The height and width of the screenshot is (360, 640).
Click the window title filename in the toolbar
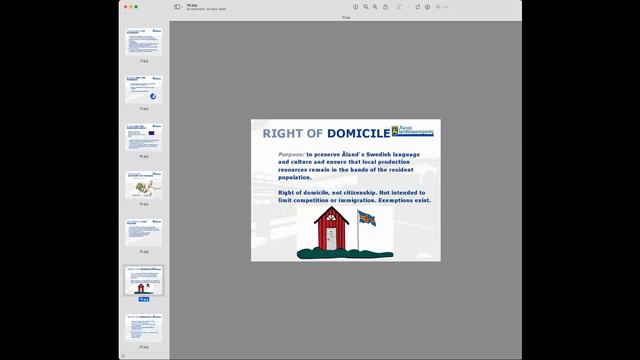pos(191,5)
